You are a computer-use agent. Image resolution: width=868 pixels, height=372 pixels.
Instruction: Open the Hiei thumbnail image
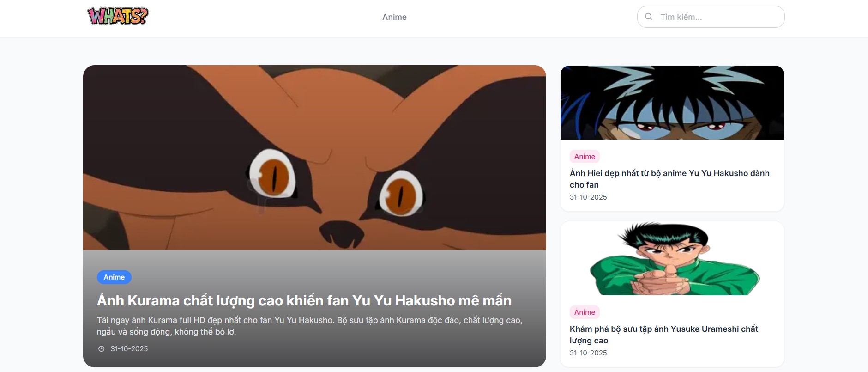(672, 103)
